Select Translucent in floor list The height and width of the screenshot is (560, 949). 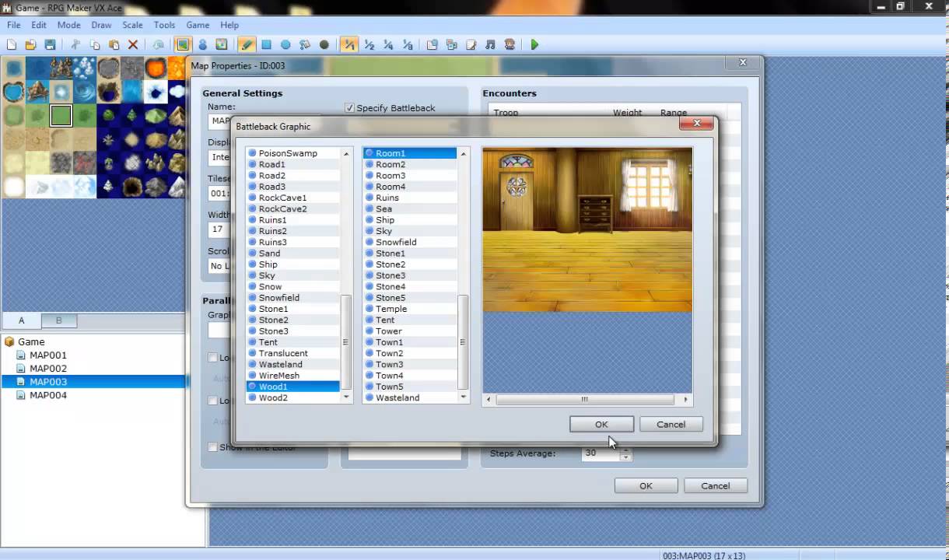pos(293,353)
